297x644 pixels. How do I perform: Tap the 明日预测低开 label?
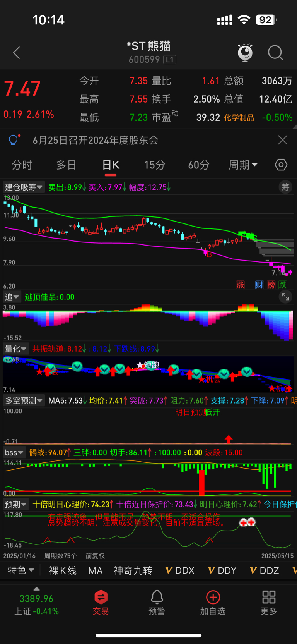pos(198,412)
